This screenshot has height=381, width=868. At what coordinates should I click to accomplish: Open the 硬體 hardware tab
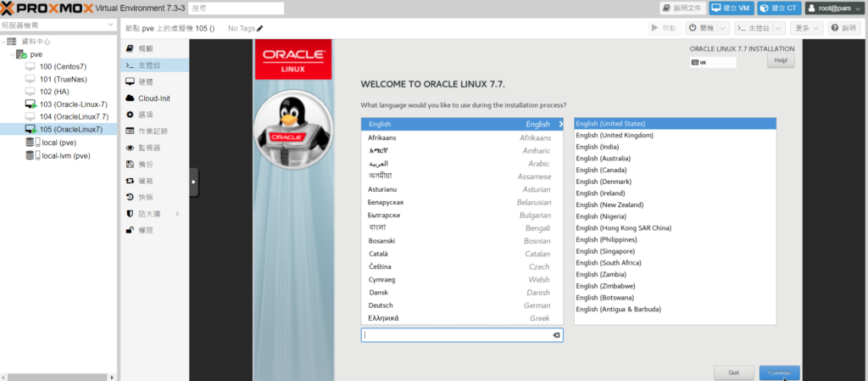[146, 81]
